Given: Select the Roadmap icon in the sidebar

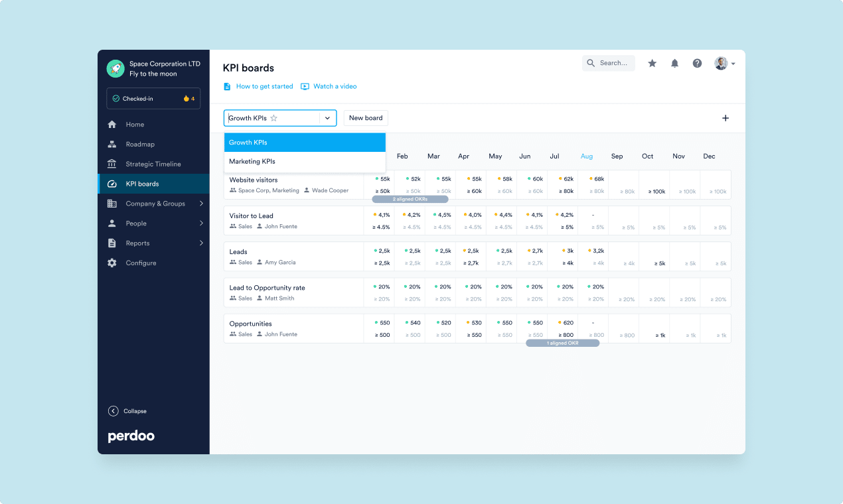Looking at the screenshot, I should click(x=113, y=144).
